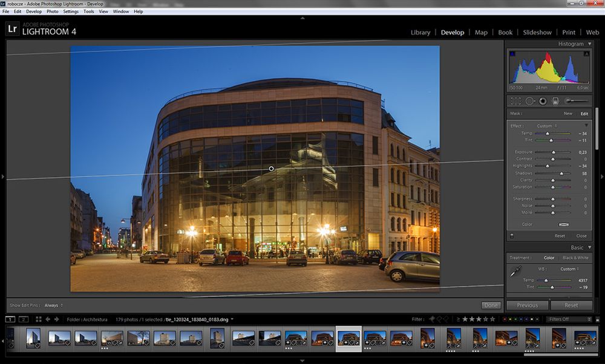This screenshot has height=364, width=605.
Task: Select the Red Eye Correction tool
Action: click(x=543, y=101)
